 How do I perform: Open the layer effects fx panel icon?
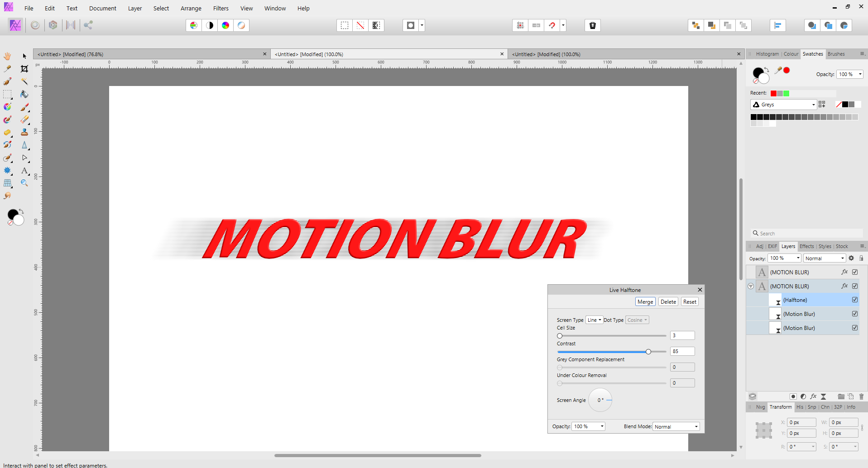point(814,396)
